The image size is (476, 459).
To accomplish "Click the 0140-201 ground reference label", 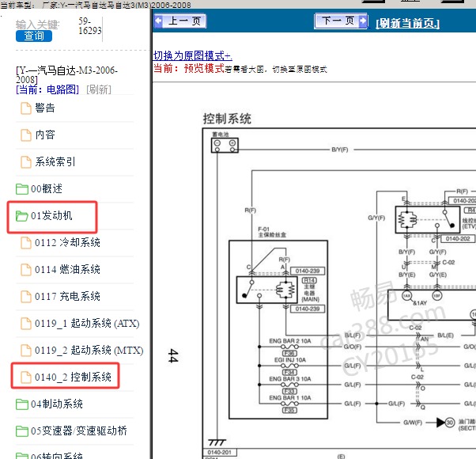I will point(220,453).
